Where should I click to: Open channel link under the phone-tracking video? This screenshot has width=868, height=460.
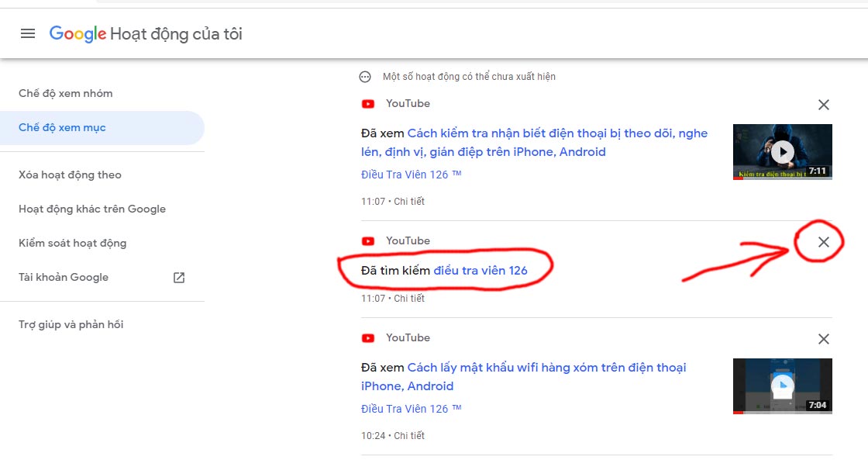coord(412,175)
